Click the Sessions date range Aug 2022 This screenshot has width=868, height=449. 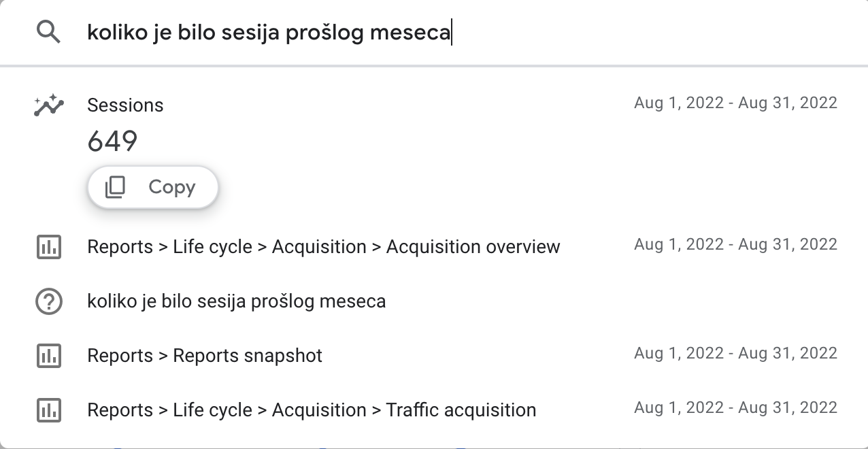tap(736, 103)
